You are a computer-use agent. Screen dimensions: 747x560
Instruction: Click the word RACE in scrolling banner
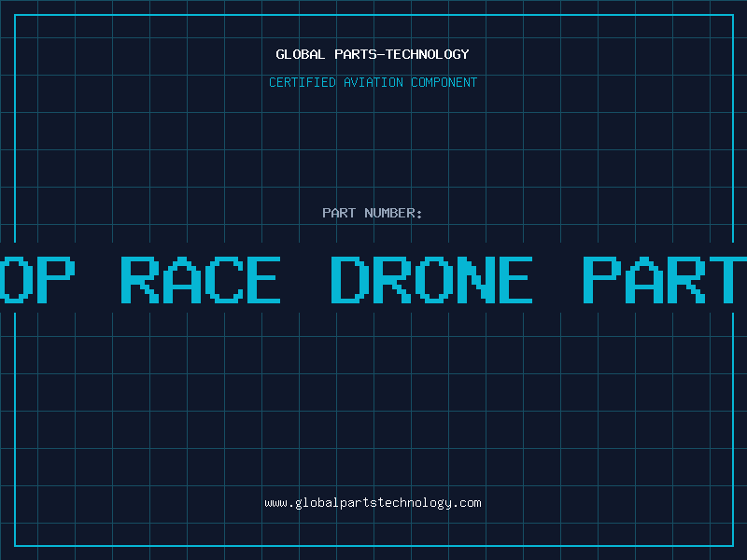point(201,279)
